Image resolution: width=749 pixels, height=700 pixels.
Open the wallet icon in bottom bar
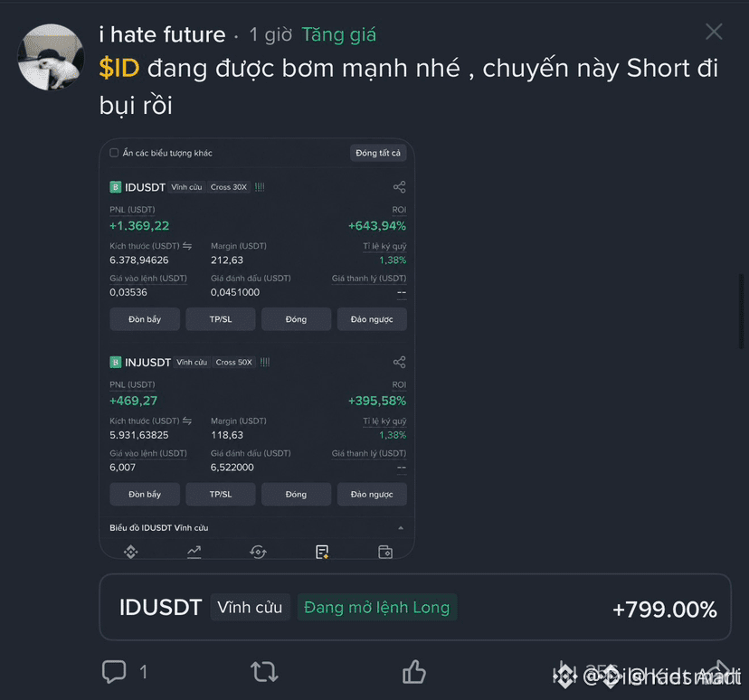(x=385, y=552)
